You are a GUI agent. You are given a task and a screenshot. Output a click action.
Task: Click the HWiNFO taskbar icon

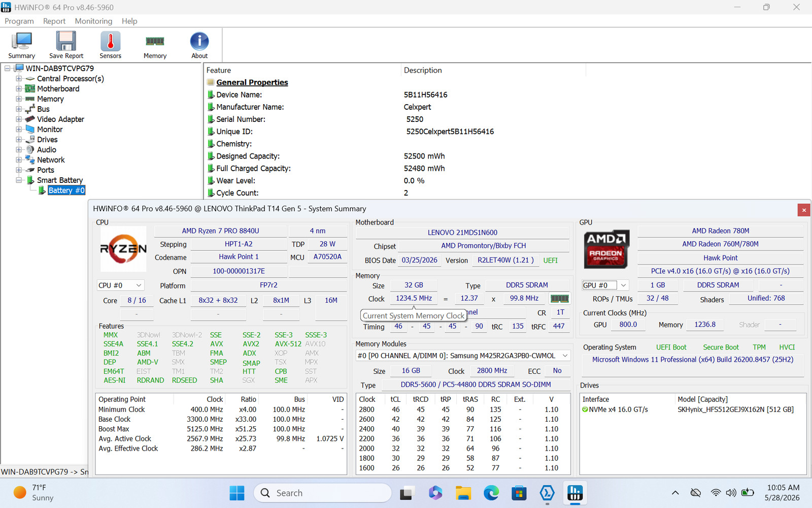pyautogui.click(x=574, y=493)
